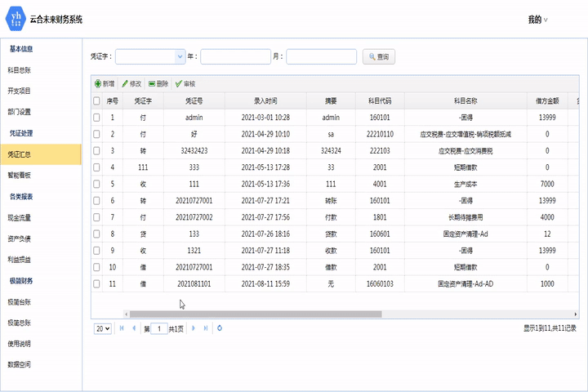Viewport: 588px width, 392px height.
Task: Click the 查询 search button
Action: [380, 56]
